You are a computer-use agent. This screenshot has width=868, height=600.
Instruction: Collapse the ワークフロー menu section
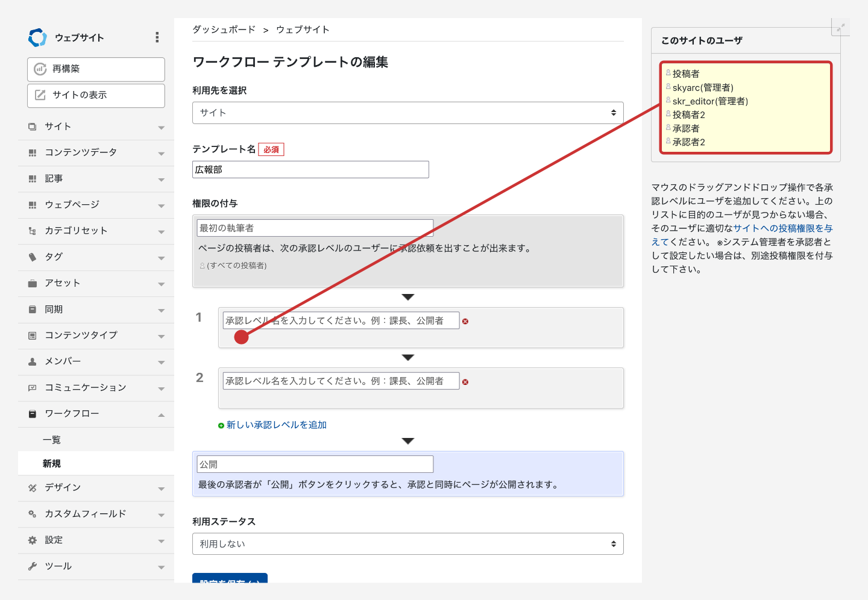click(x=161, y=414)
